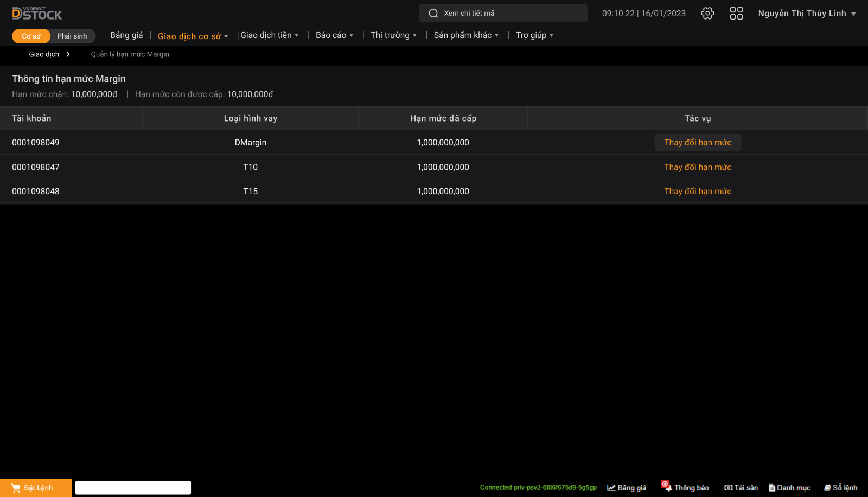Click the Hạn mức đã cấp column header
868x497 pixels.
443,118
